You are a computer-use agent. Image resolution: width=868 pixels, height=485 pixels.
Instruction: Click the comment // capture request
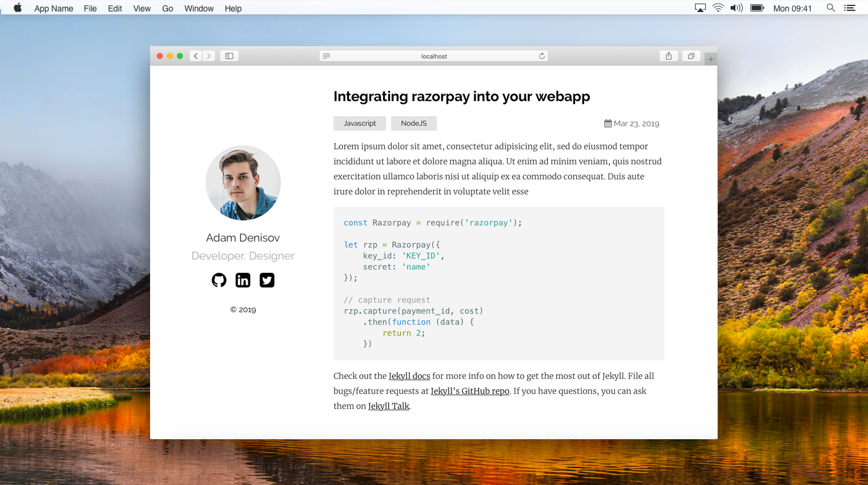pyautogui.click(x=387, y=300)
